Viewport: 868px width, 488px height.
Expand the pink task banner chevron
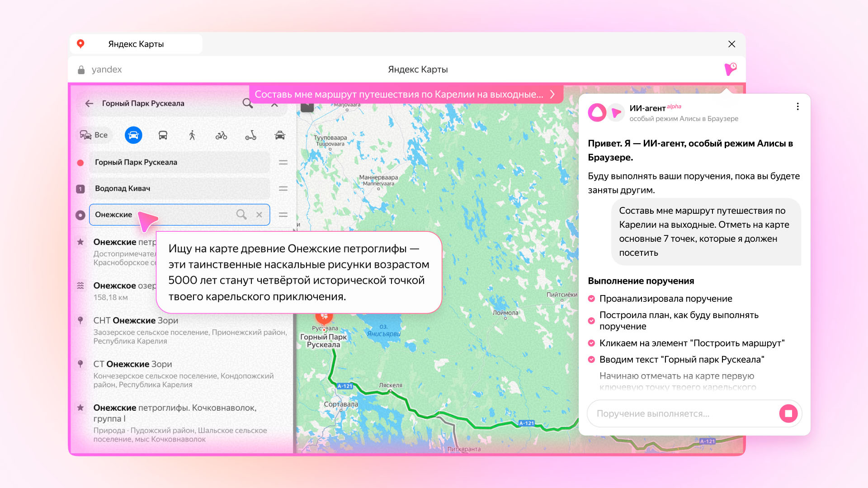(552, 94)
